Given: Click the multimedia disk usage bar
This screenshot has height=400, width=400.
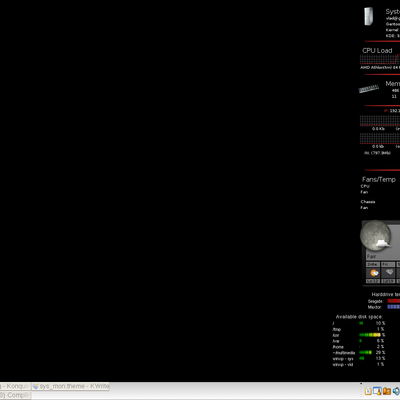Looking at the screenshot, I should [365, 352].
